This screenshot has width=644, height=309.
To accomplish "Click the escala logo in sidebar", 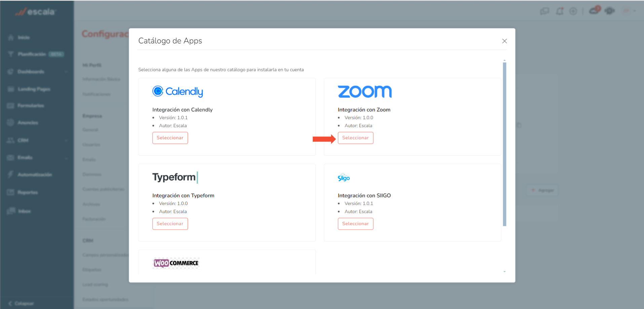I will click(36, 12).
